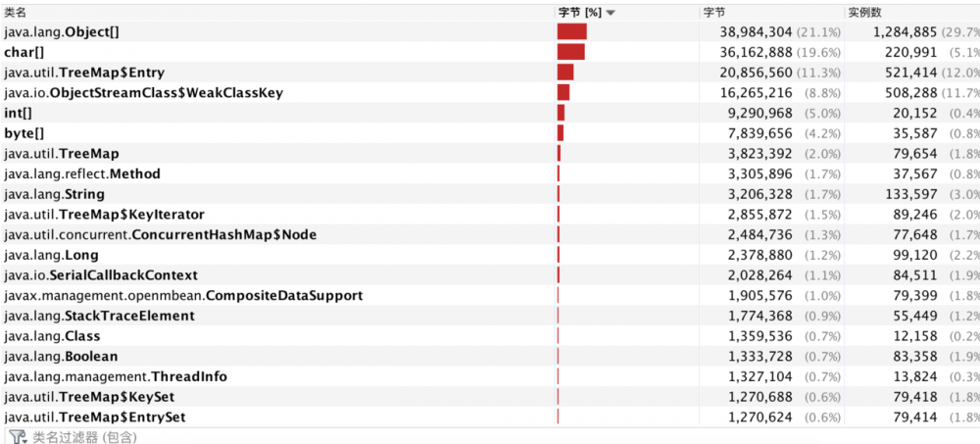The height and width of the screenshot is (444, 980).
Task: Click the byte value 1,333,728
Action: pyautogui.click(x=760, y=357)
